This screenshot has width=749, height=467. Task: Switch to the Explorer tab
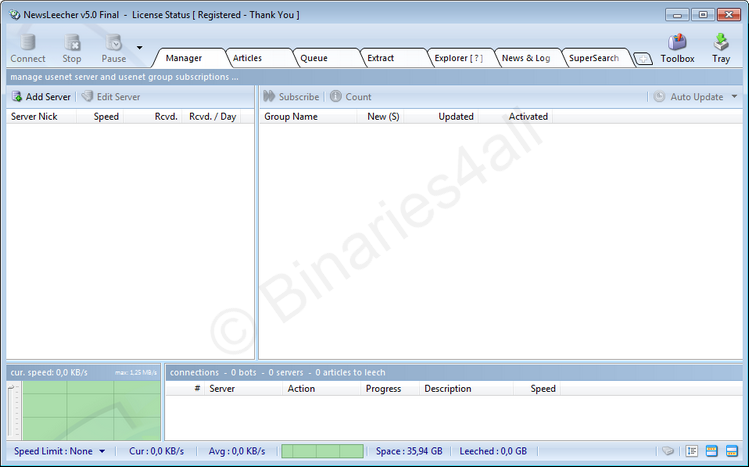tap(459, 58)
